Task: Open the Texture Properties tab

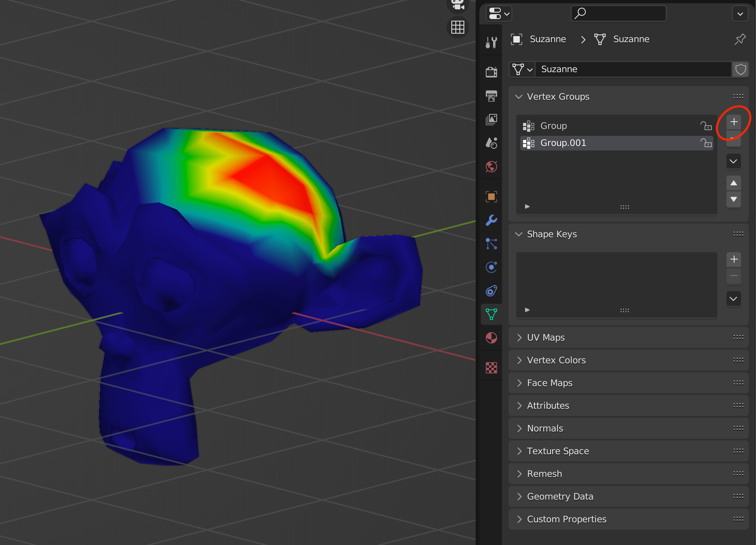Action: [491, 367]
